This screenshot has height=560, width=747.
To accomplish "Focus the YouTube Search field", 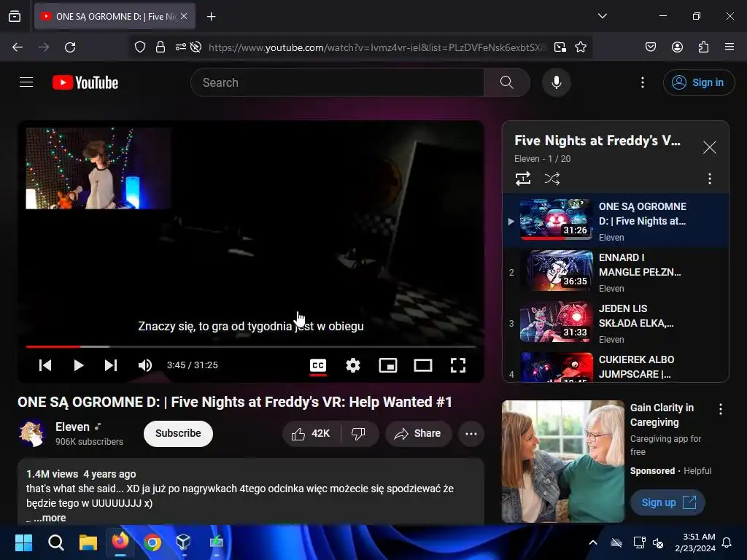I will pos(337,82).
